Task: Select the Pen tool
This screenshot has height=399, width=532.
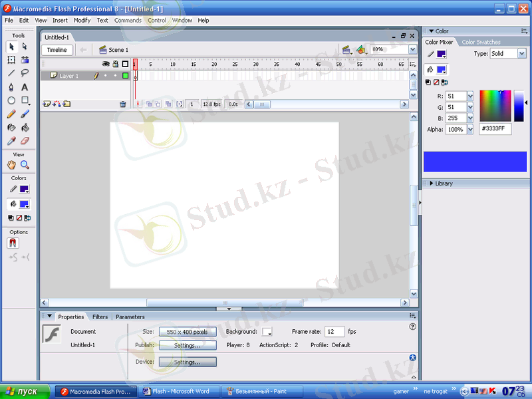Action: tap(11, 87)
